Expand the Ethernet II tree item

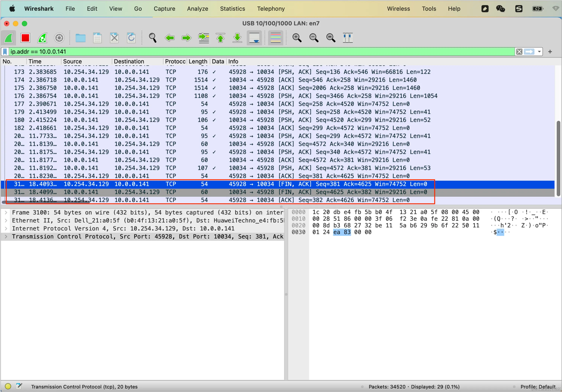pos(6,221)
